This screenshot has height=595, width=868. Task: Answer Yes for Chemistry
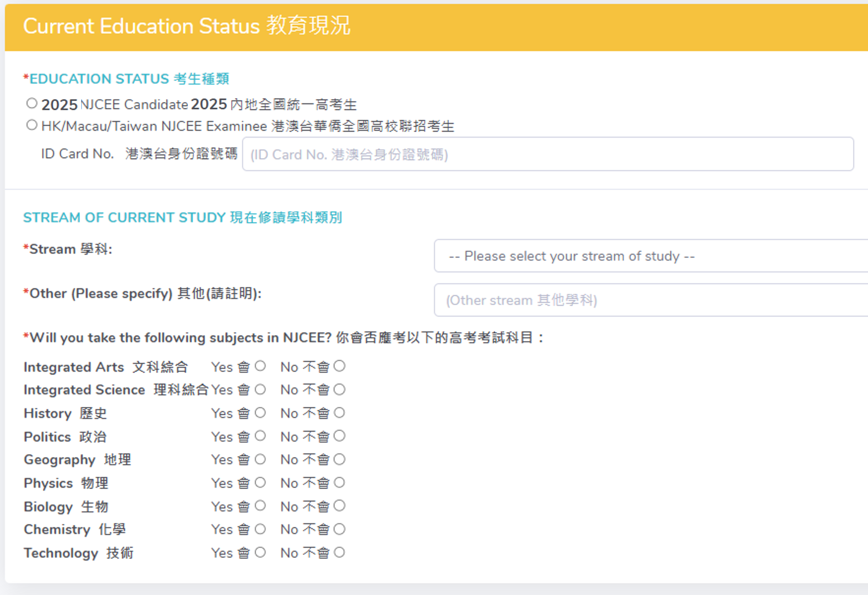pyautogui.click(x=260, y=529)
